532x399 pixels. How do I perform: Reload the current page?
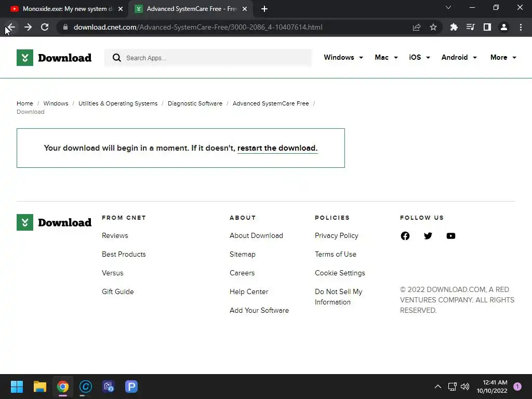45,27
